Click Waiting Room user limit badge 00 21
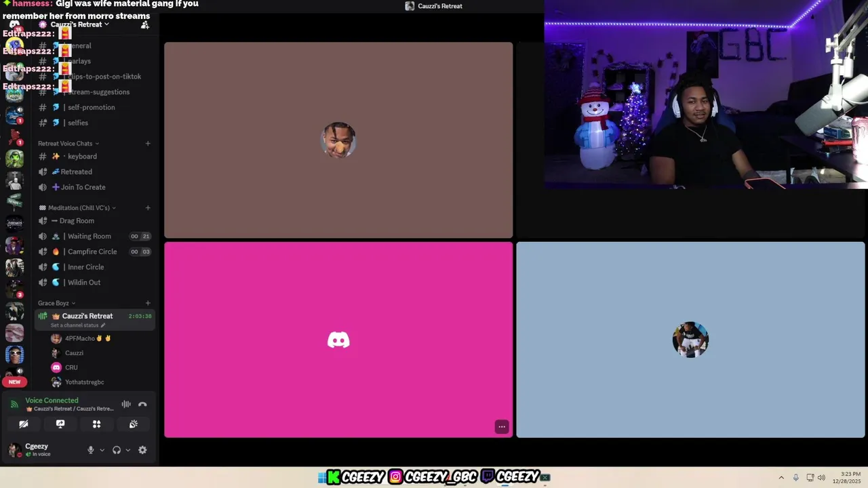868x488 pixels. tap(140, 237)
